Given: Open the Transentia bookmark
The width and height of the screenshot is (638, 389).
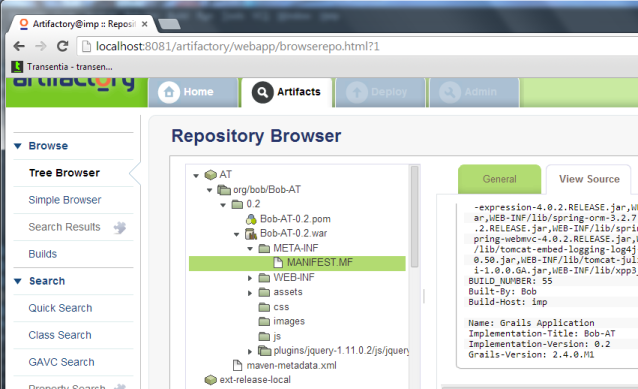Looking at the screenshot, I should [x=62, y=67].
